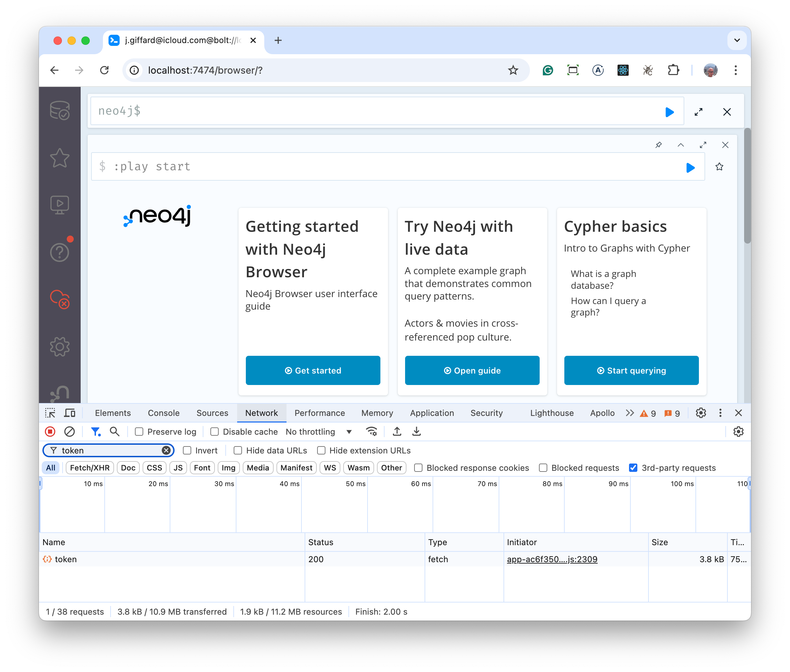This screenshot has width=790, height=672.
Task: Click the Get started button
Action: tap(313, 370)
